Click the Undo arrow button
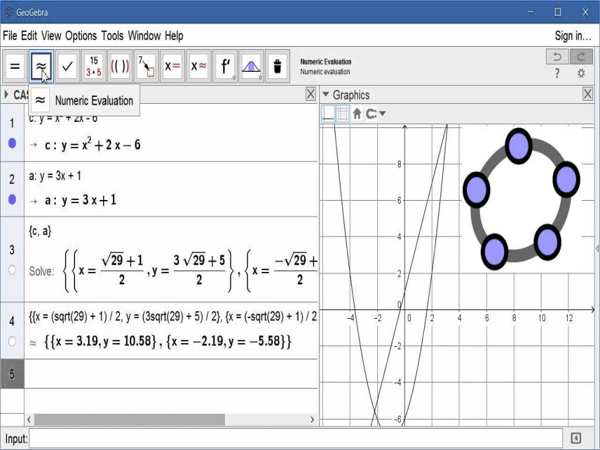600x450 pixels. pos(557,57)
